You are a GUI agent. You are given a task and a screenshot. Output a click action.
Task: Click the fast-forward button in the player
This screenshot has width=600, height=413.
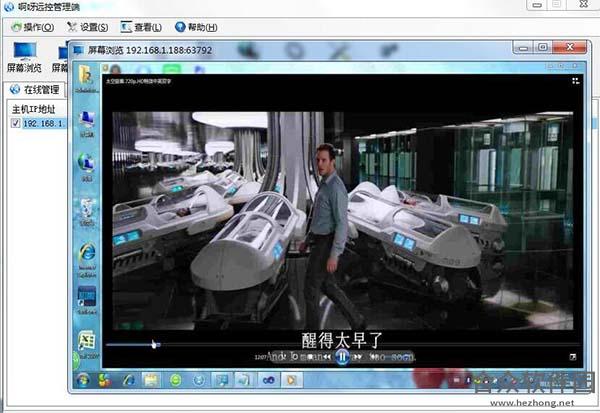coord(358,357)
